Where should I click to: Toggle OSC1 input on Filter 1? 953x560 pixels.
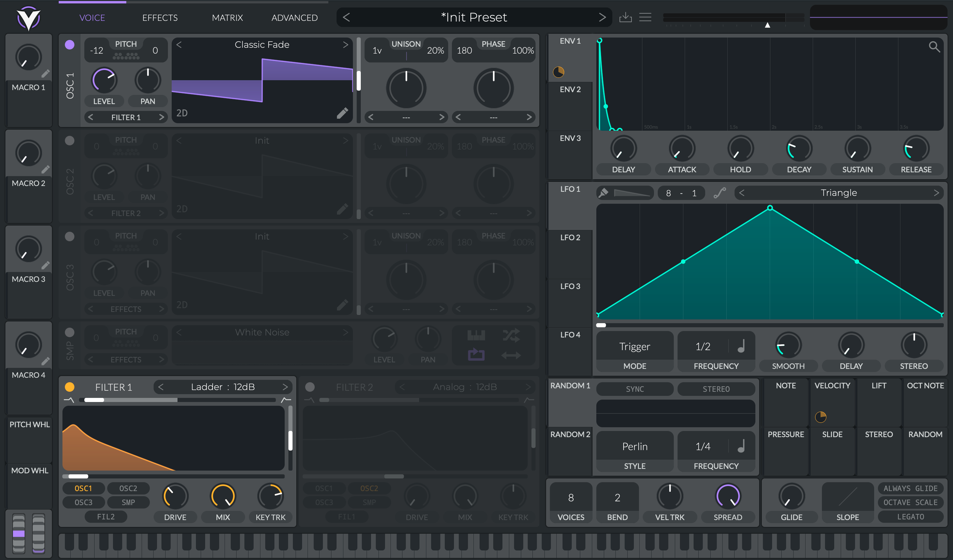point(83,488)
